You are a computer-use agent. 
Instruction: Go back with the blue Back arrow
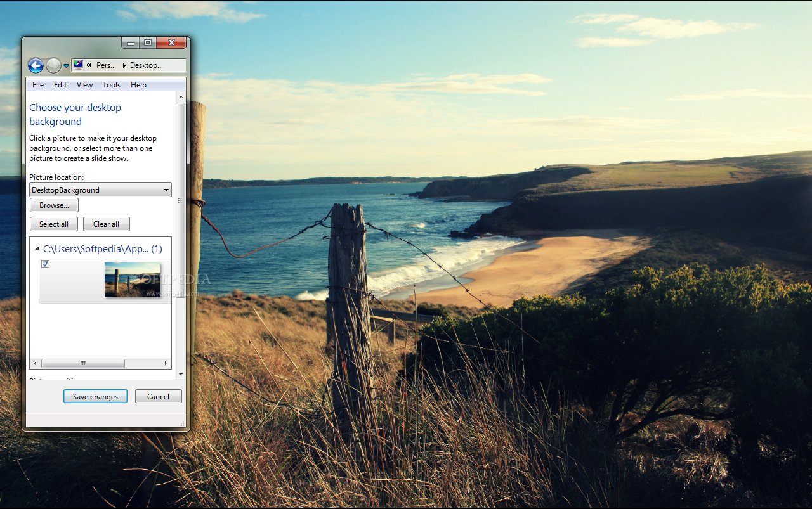point(36,65)
